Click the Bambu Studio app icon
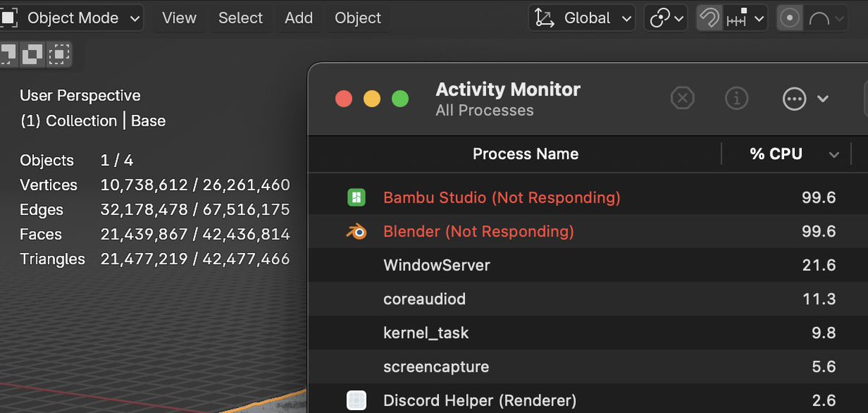 [x=356, y=197]
